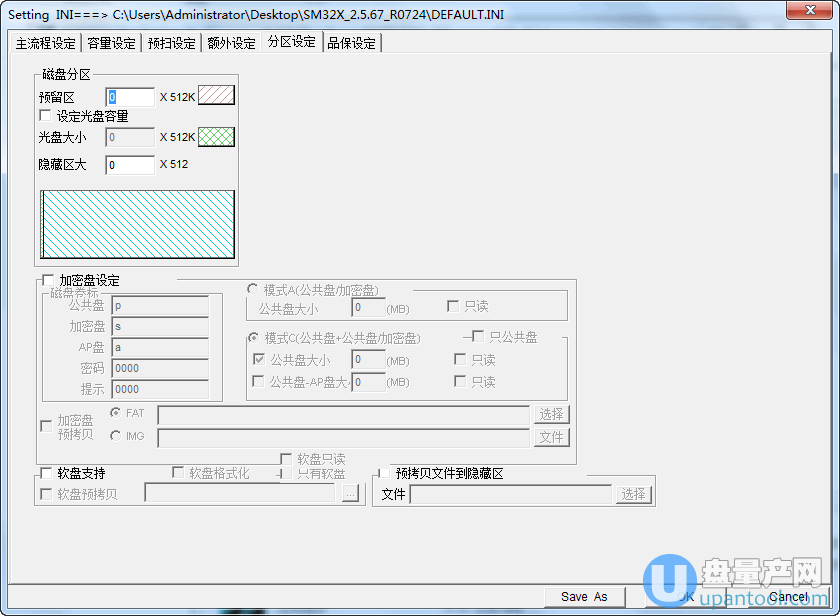This screenshot has width=840, height=616.
Task: Enable the 软盘支持 checkbox
Action: [46, 473]
